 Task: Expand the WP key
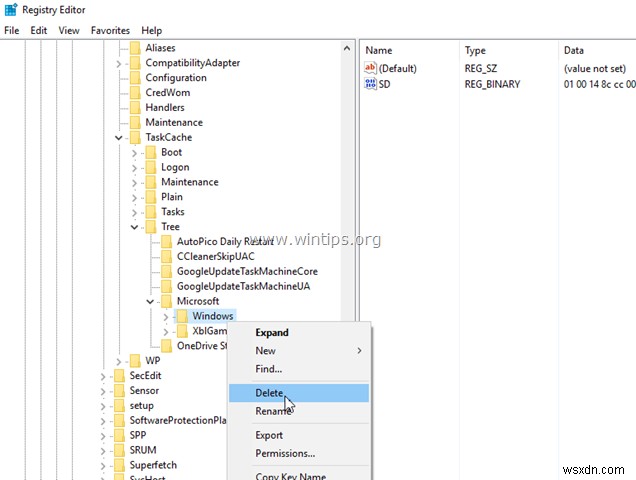pos(118,362)
